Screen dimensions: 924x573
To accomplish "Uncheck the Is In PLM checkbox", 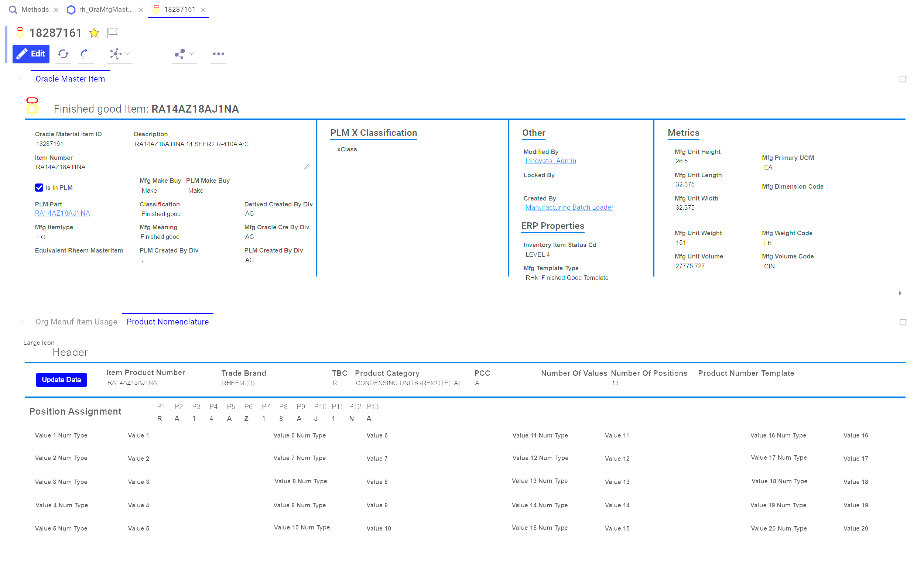I will [x=39, y=188].
